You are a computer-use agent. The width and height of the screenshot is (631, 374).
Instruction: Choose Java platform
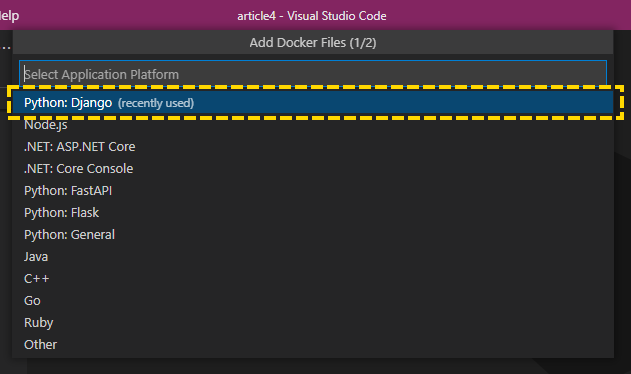pos(313,256)
